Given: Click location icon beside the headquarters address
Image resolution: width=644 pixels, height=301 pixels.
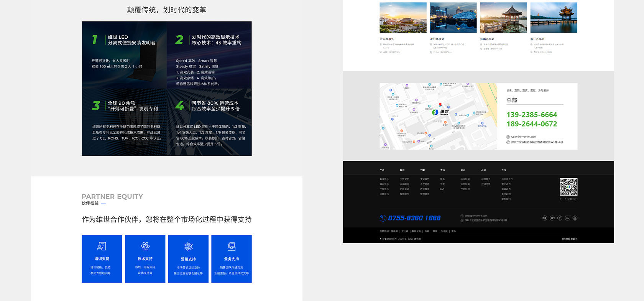Looking at the screenshot, I should [x=508, y=142].
